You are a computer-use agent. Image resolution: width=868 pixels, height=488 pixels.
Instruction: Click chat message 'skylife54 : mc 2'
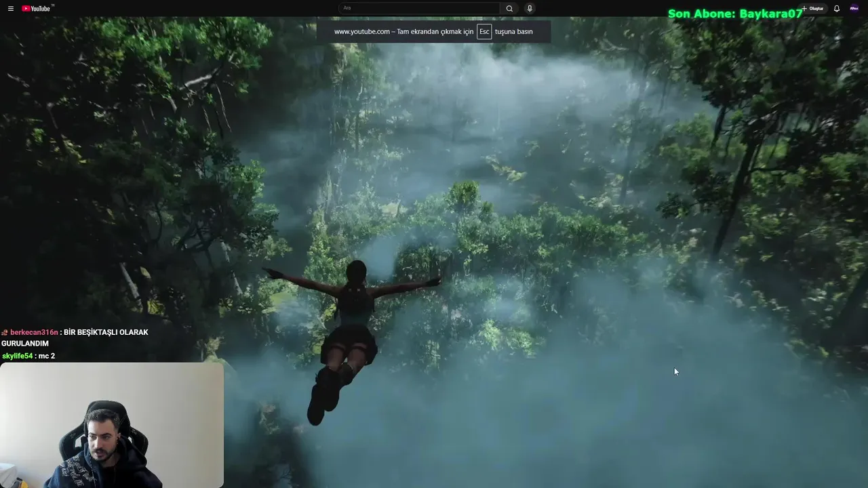coord(28,356)
